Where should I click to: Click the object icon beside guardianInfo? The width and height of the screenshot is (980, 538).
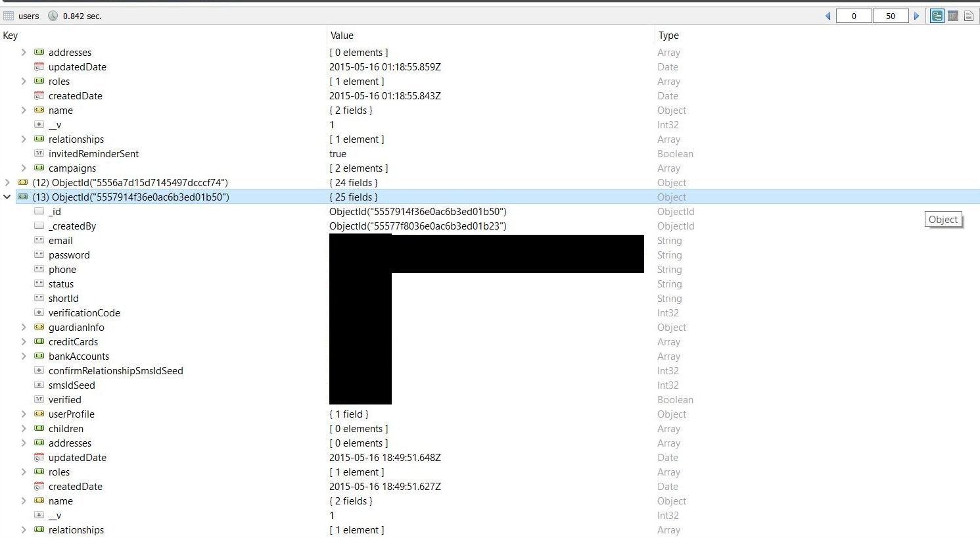tap(39, 328)
